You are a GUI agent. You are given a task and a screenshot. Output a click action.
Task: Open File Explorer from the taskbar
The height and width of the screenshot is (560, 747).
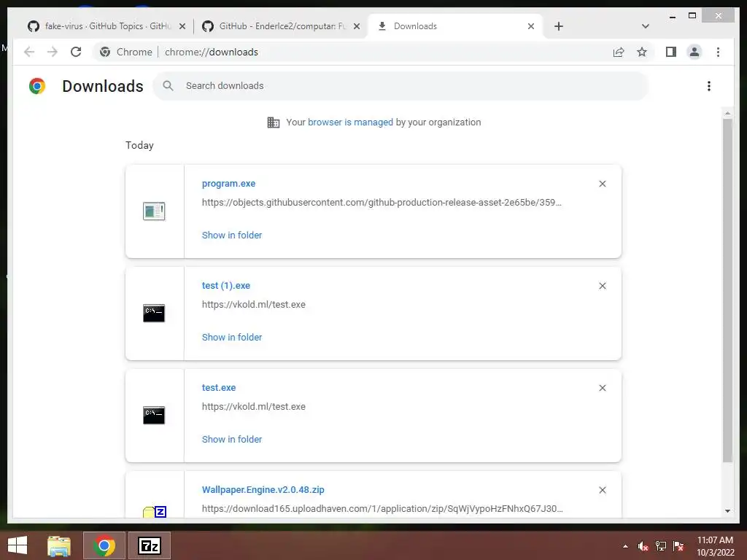[59, 545]
